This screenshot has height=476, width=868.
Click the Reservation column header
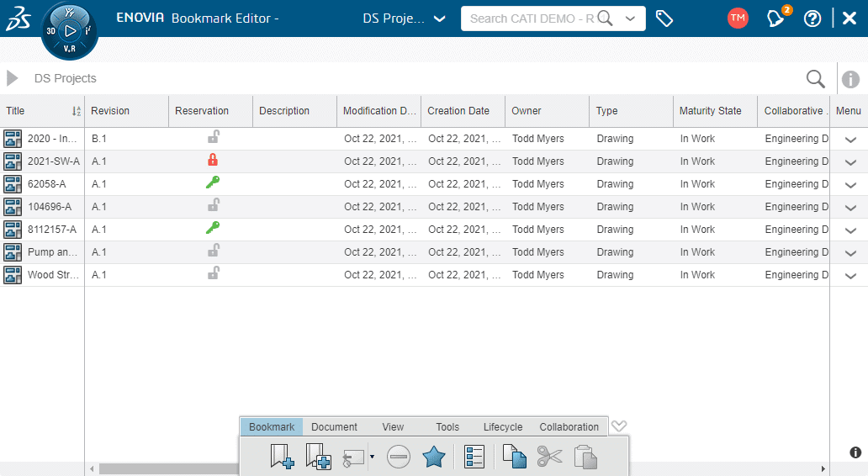pyautogui.click(x=211, y=111)
